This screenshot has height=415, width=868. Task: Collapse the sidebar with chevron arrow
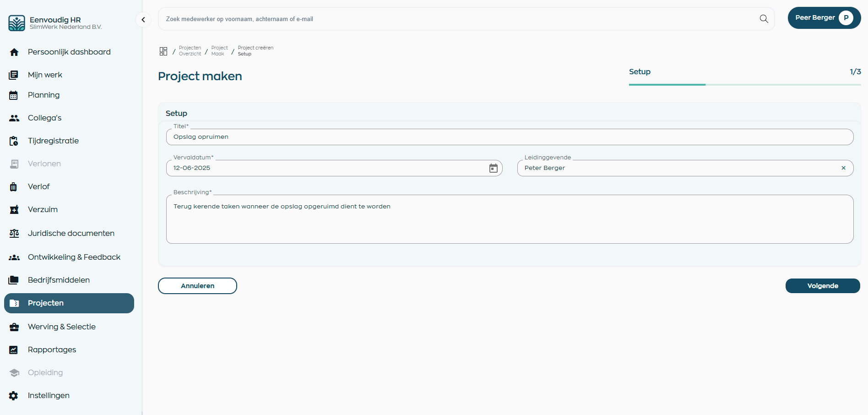click(143, 20)
